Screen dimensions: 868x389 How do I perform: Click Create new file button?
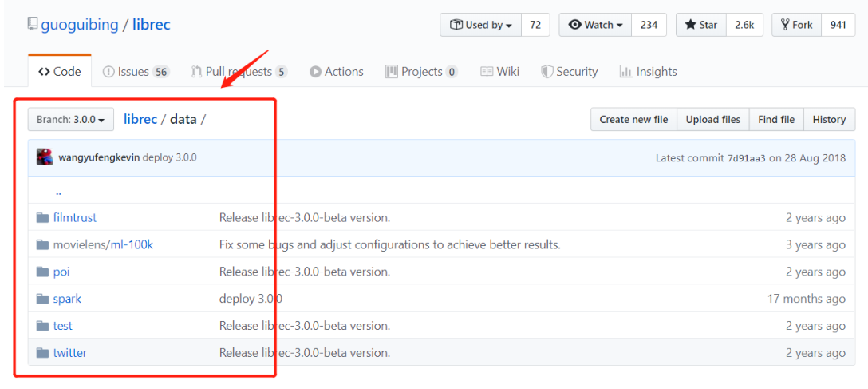pyautogui.click(x=633, y=120)
